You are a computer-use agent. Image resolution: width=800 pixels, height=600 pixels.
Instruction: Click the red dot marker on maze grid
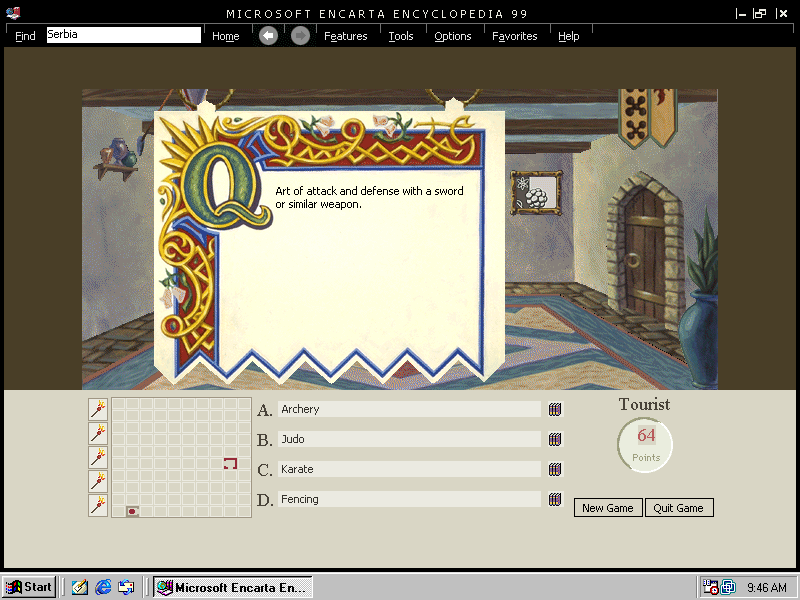(132, 511)
